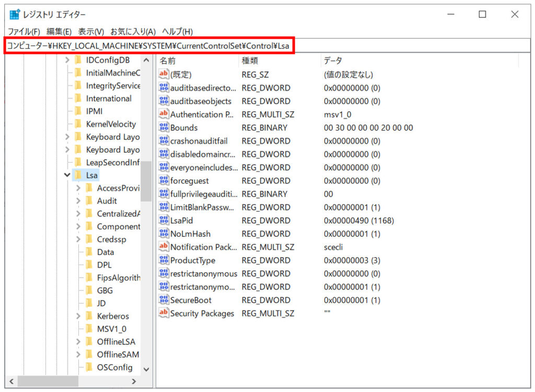Expand the OfflineSAM subkey
The image size is (535, 392).
(x=78, y=354)
